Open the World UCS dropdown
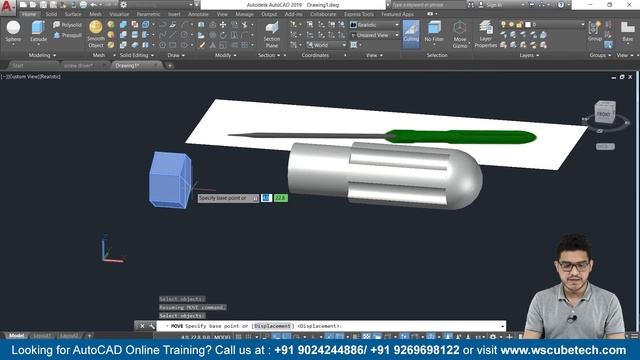Screen dimensions: 640x360 326,45
